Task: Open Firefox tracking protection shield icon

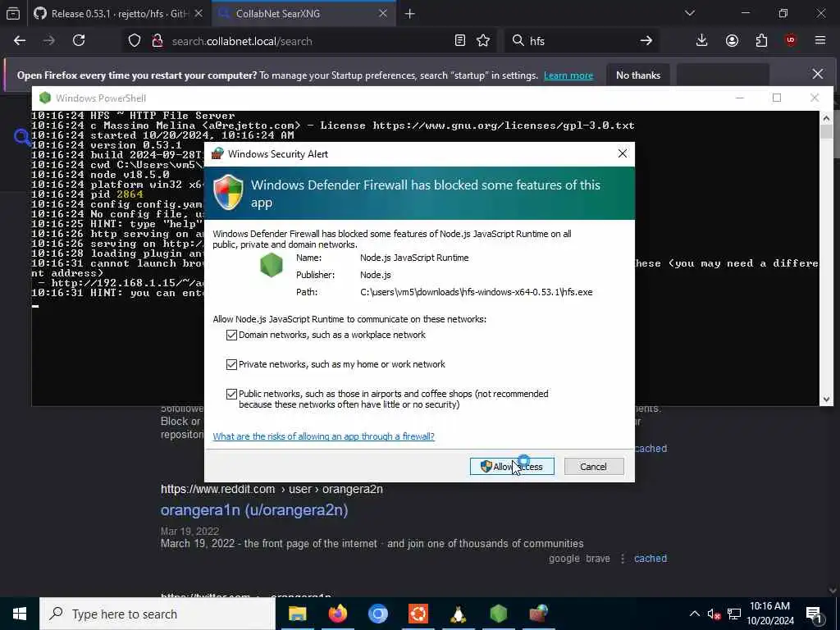Action: click(135, 41)
